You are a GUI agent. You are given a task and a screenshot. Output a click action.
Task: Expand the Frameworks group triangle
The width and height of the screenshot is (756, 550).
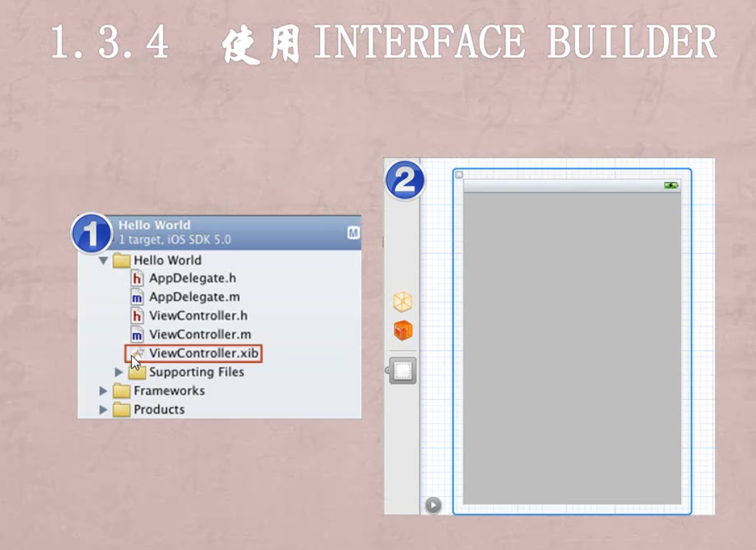pyautogui.click(x=103, y=390)
